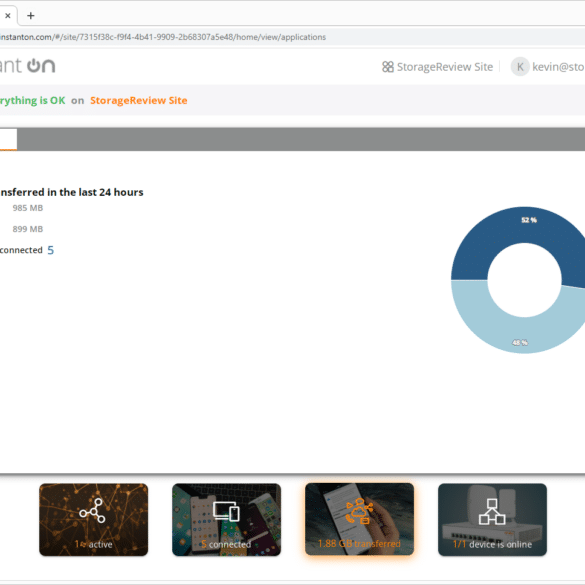Click transferred in last 24 hours heading
The image size is (585, 585).
coord(72,192)
